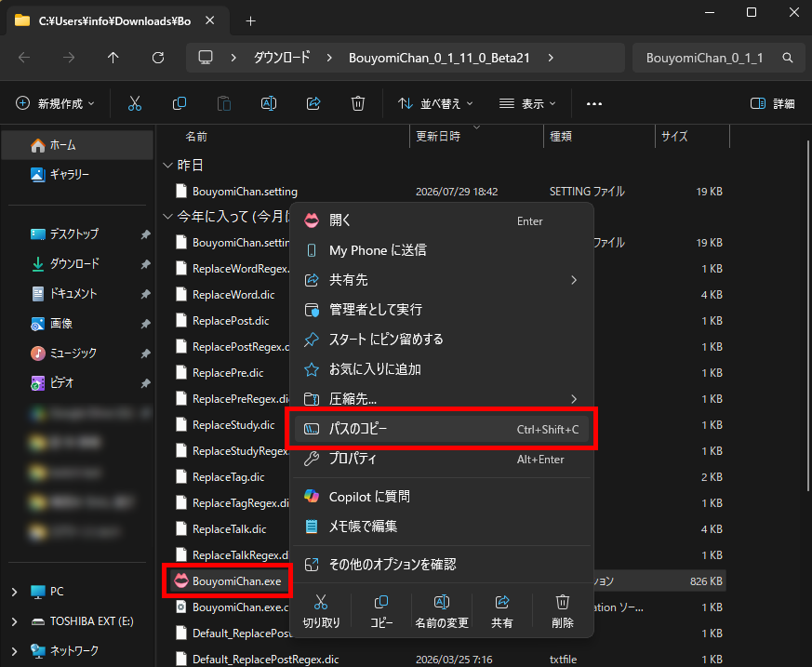The image size is (812, 667).
Task: Click the file list vertical scrollbar
Action: (808, 315)
